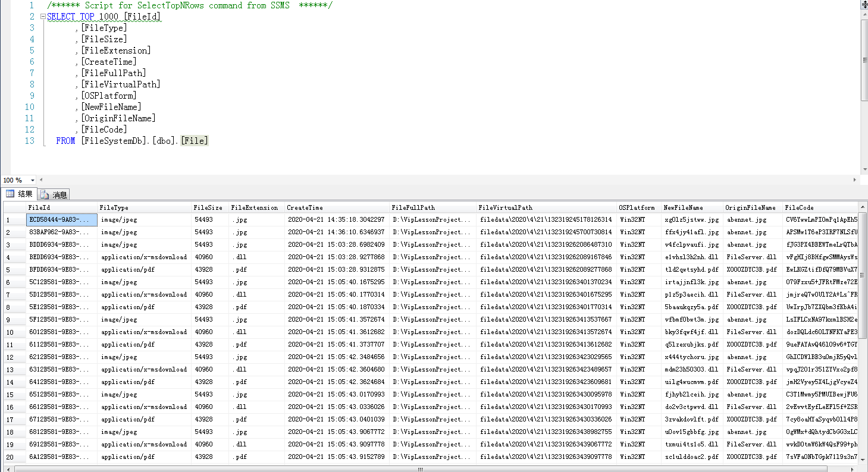
Task: Click the editor scrollbar down arrow
Action: point(864,171)
